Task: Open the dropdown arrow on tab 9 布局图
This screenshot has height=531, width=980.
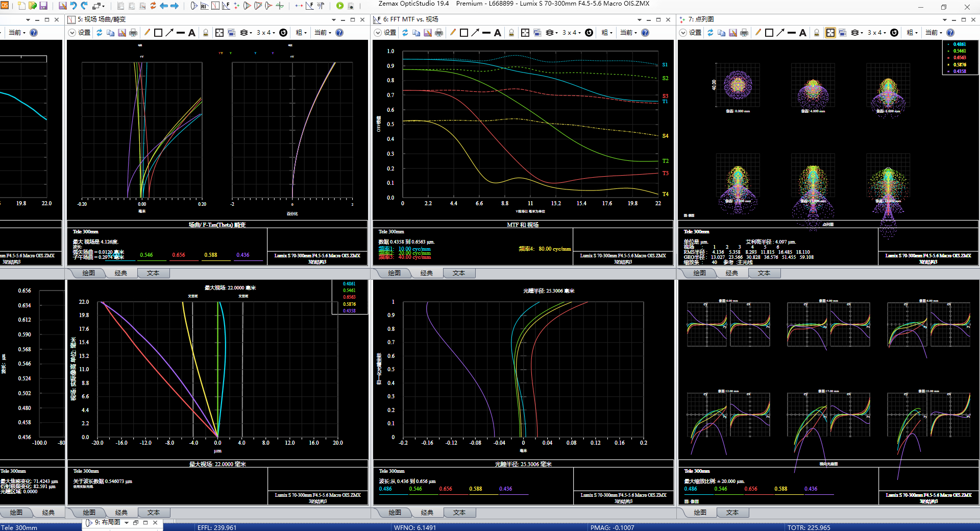Action: pyautogui.click(x=127, y=523)
